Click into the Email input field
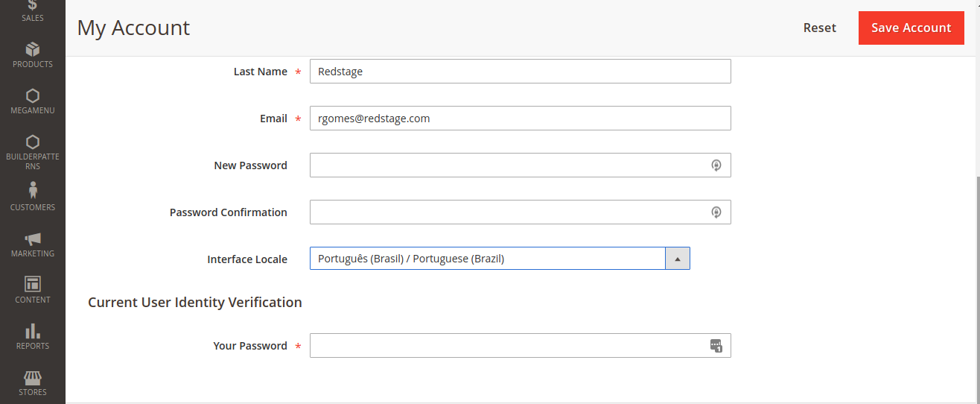Image resolution: width=980 pixels, height=404 pixels. (x=520, y=119)
